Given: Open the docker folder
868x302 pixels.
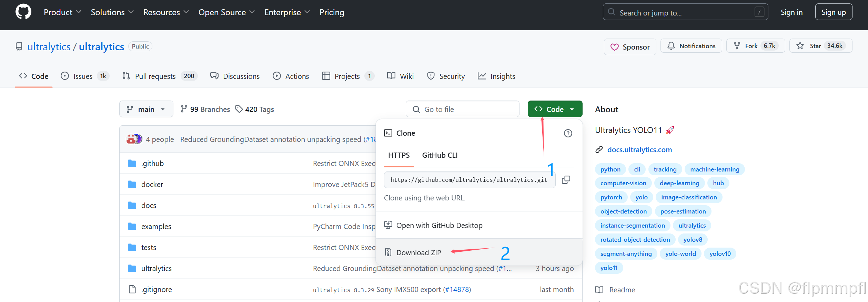Looking at the screenshot, I should point(152,184).
